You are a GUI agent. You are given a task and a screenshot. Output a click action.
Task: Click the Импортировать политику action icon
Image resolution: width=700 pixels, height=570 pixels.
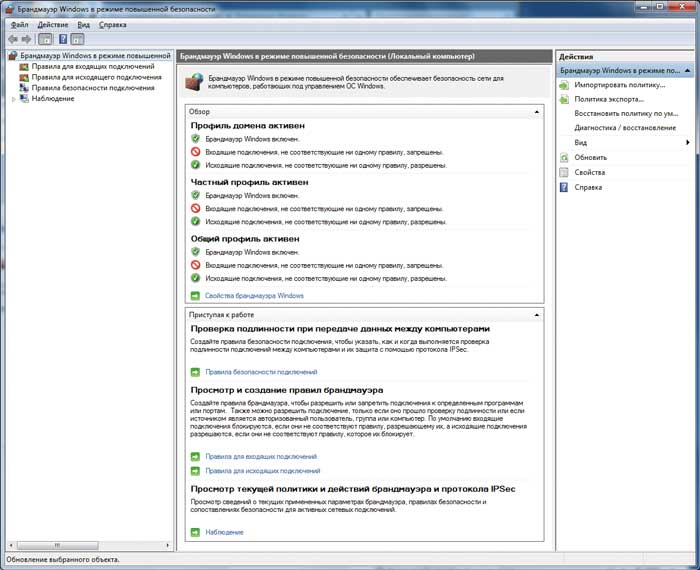[x=565, y=85]
